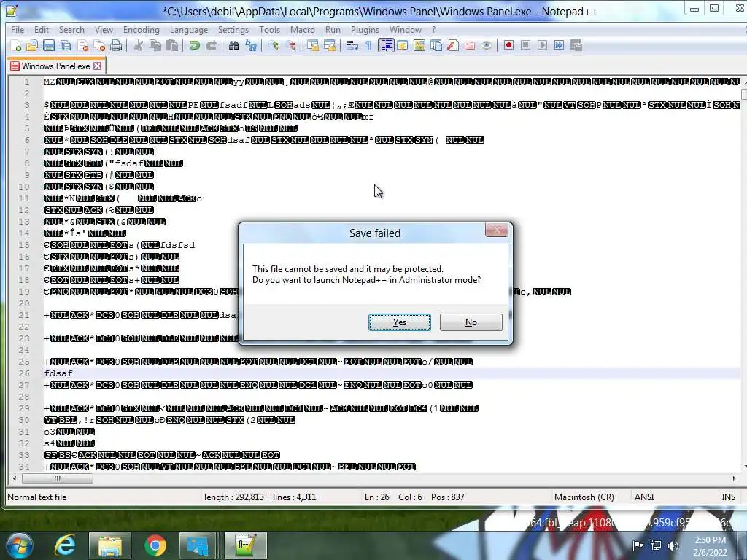The width and height of the screenshot is (747, 560).
Task: Start macro recording with red dot icon
Action: 508,46
